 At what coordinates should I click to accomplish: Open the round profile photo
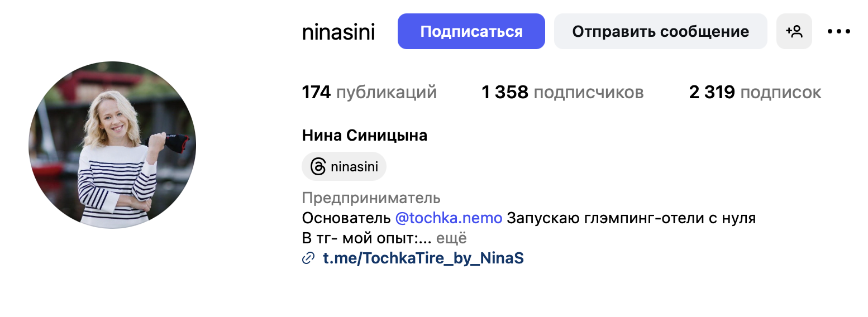pos(112,145)
